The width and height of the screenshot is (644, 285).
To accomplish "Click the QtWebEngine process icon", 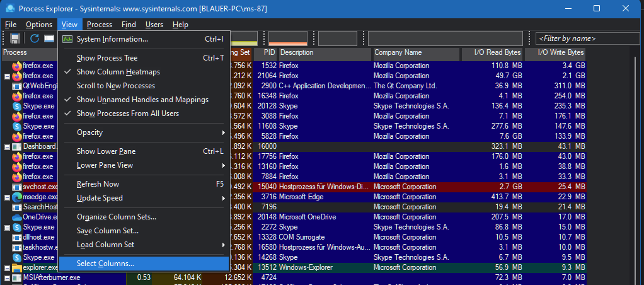I will tap(17, 86).
